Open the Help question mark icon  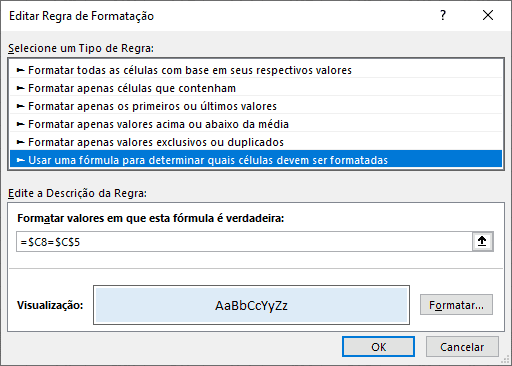443,15
